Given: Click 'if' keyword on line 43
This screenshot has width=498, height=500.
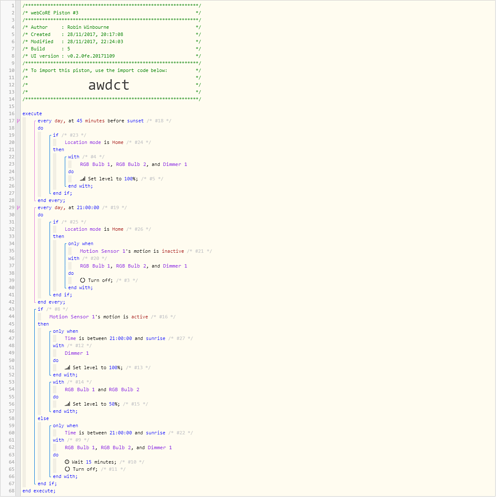Looking at the screenshot, I should coord(40,310).
